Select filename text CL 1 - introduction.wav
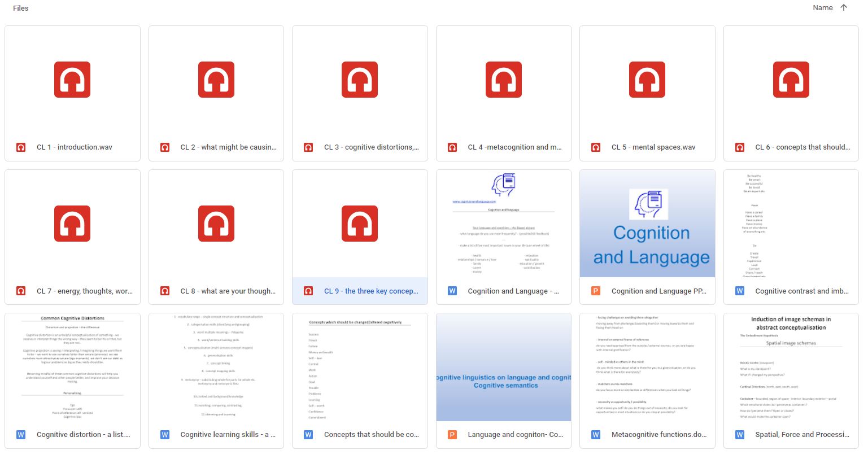This screenshot has width=868, height=459. coord(75,147)
